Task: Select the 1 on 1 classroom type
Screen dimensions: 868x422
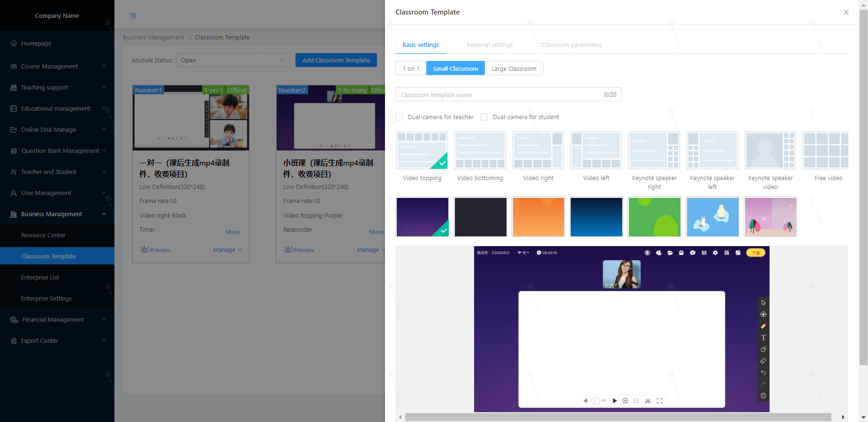Action: click(411, 68)
